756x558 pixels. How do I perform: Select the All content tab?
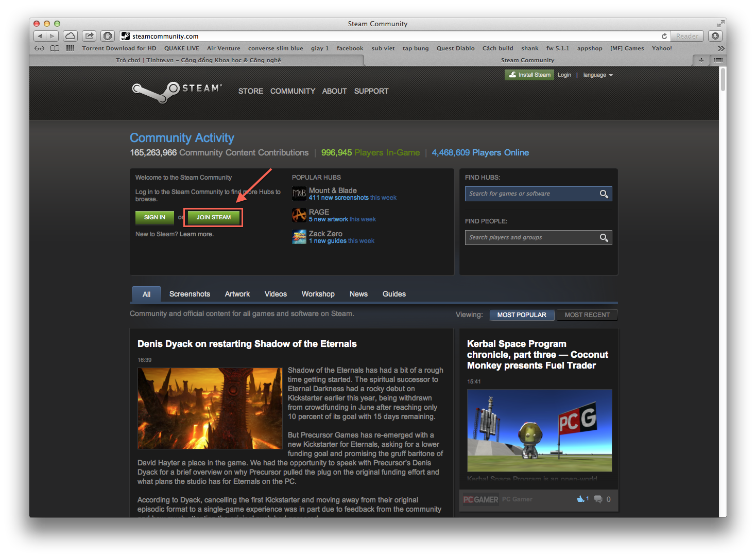click(146, 294)
